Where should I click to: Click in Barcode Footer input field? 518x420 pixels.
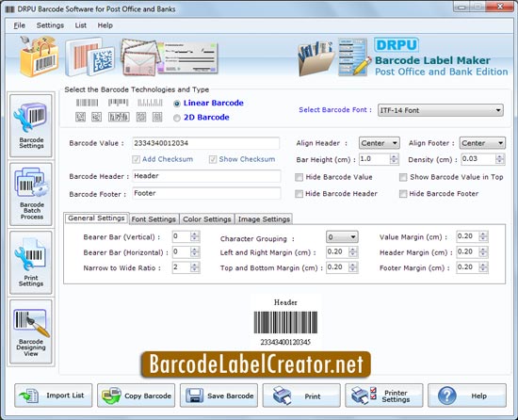(206, 193)
